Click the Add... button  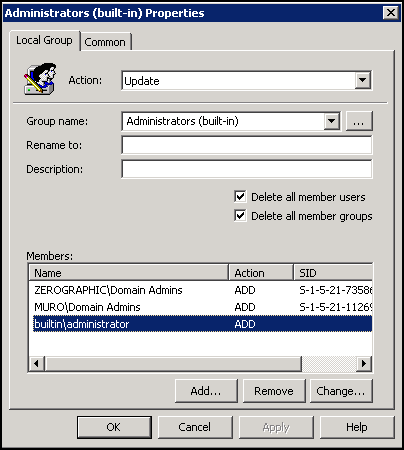(206, 391)
